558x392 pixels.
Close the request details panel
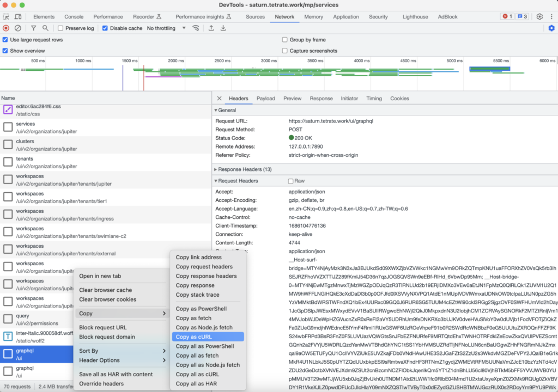coord(219,99)
